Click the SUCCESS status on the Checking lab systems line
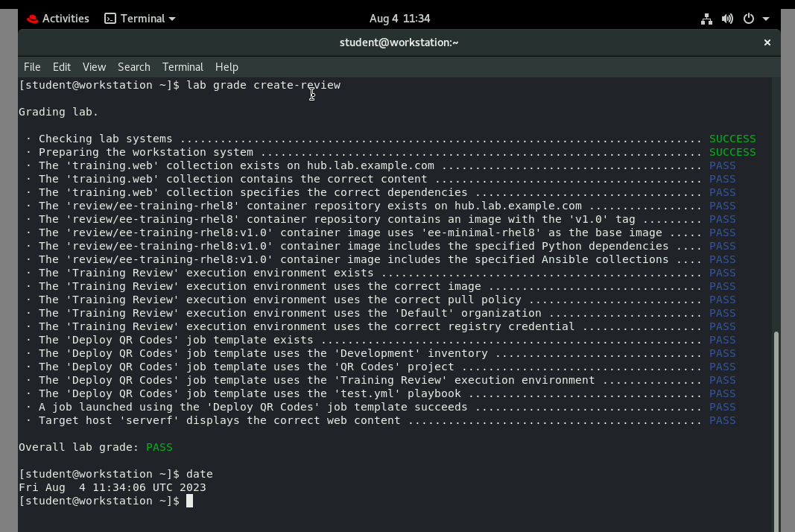The height and width of the screenshot is (532, 795). [x=732, y=139]
